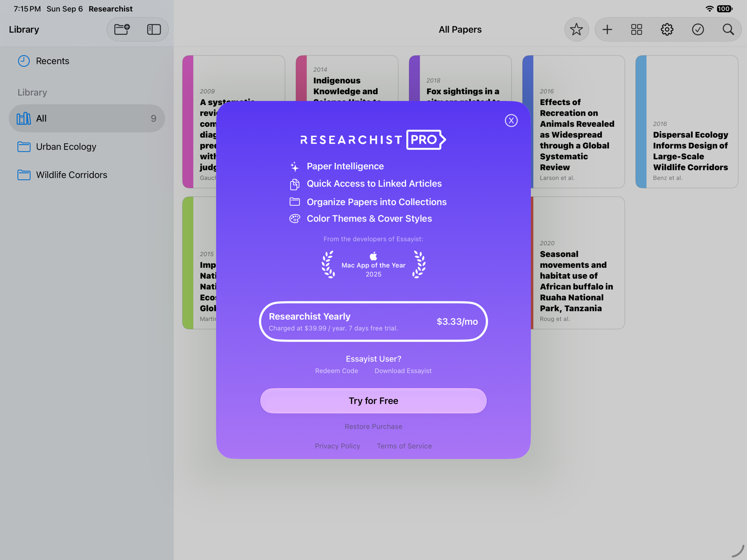Screen dimensions: 747x560
Task: Open search with magnifier icon
Action: (x=728, y=29)
